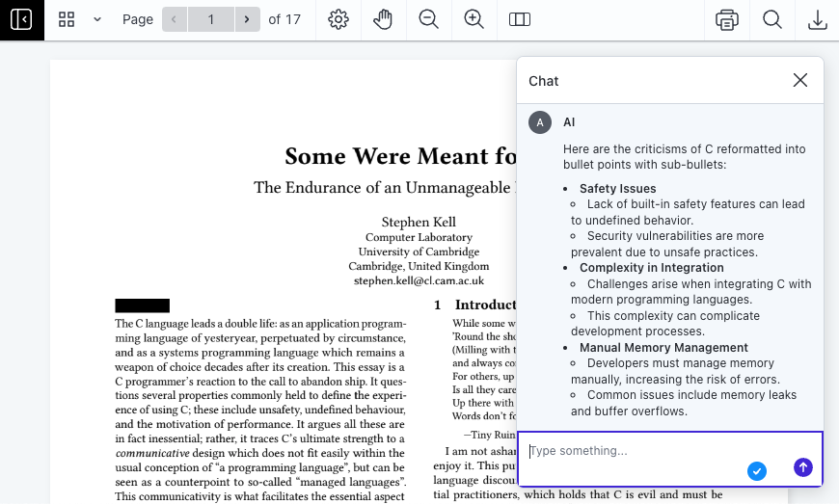Open the document search

[x=772, y=19]
